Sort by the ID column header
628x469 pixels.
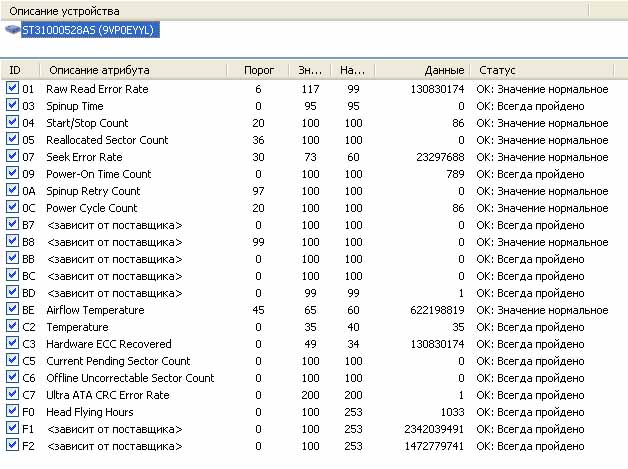coord(20,70)
